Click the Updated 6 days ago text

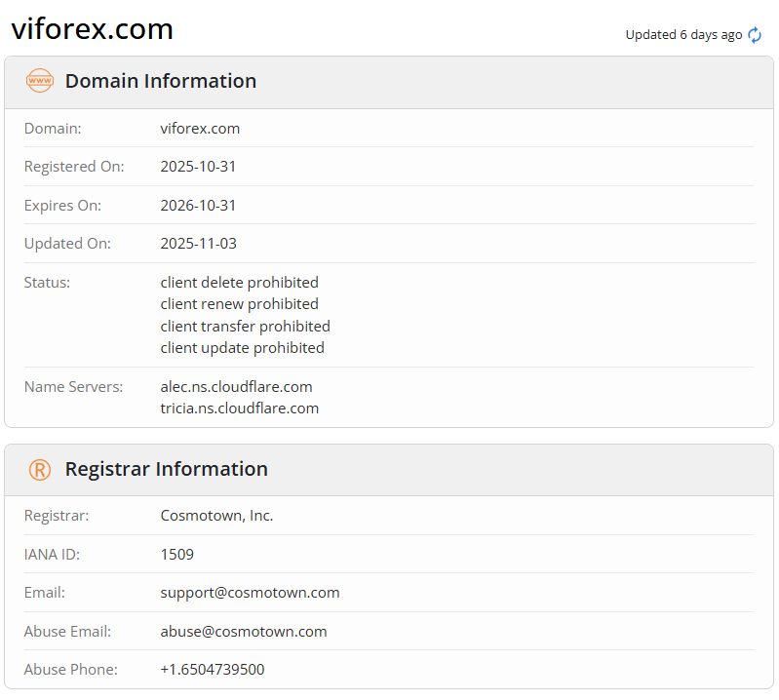[x=683, y=35]
